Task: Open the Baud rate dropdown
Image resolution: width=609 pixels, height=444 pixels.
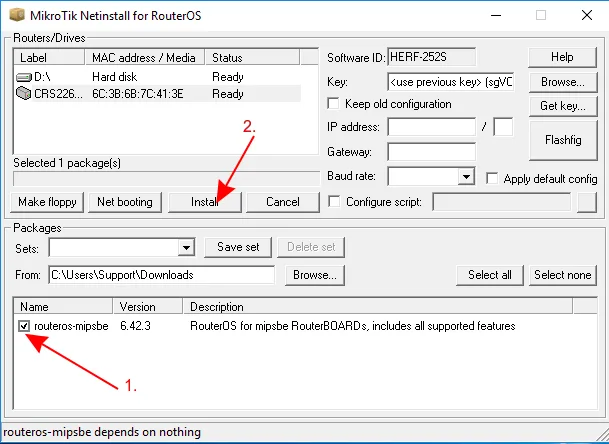Action: click(465, 177)
